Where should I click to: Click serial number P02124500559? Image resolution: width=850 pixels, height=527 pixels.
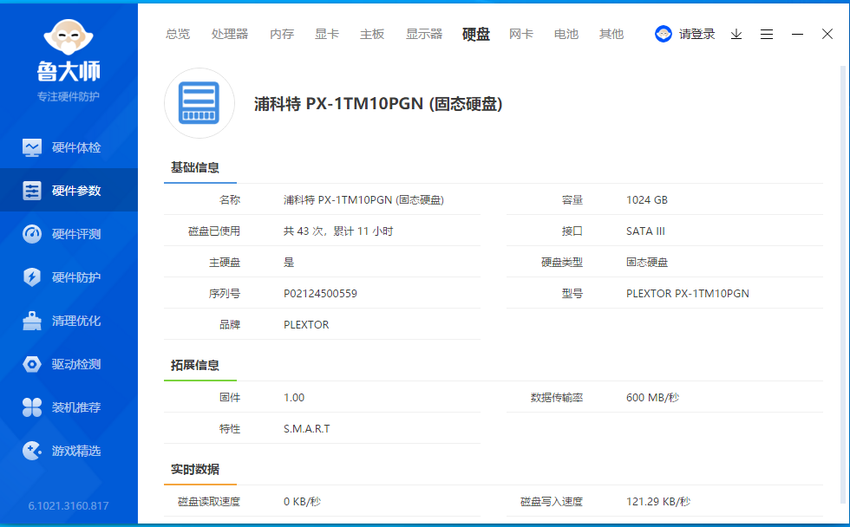[320, 293]
